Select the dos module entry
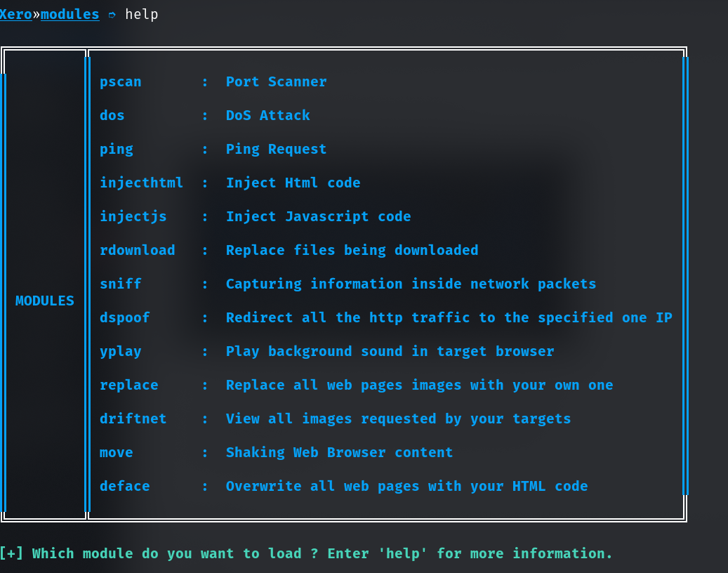728x573 pixels. coord(112,116)
